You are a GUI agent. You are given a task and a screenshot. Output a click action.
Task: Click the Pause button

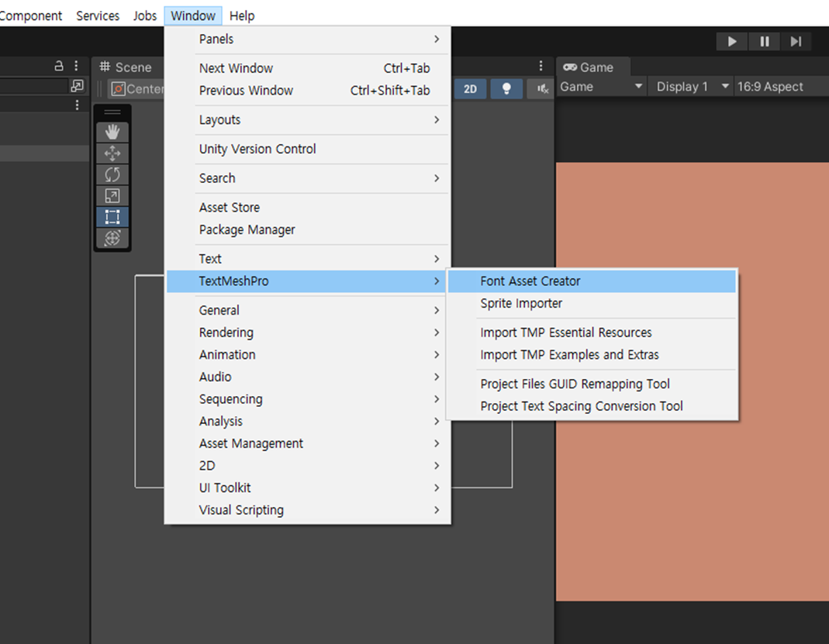(765, 41)
